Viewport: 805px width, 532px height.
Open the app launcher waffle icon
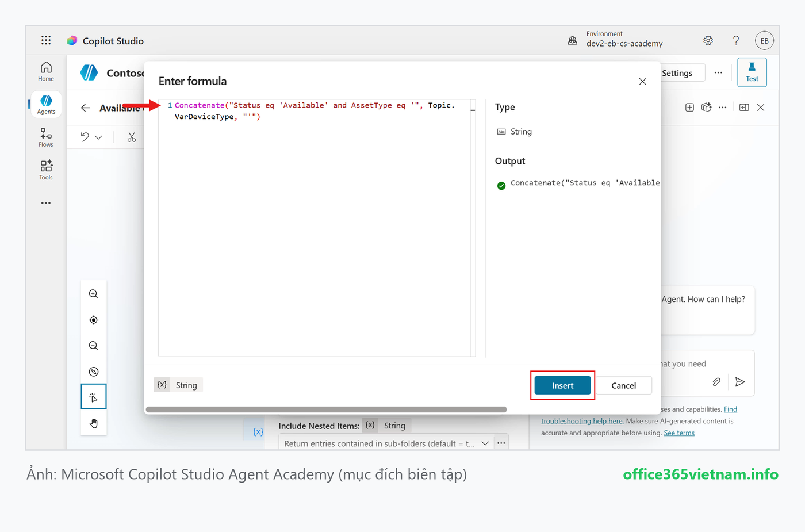pos(46,40)
